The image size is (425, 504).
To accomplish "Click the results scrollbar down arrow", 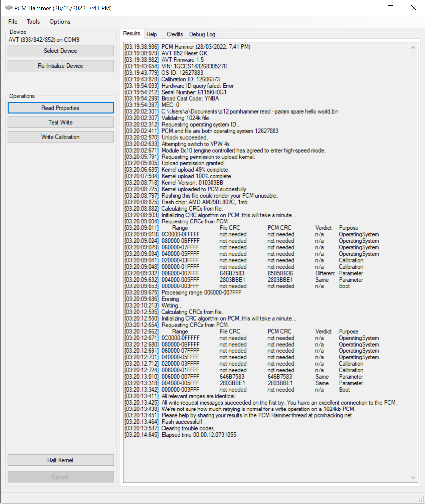I will pyautogui.click(x=413, y=478).
